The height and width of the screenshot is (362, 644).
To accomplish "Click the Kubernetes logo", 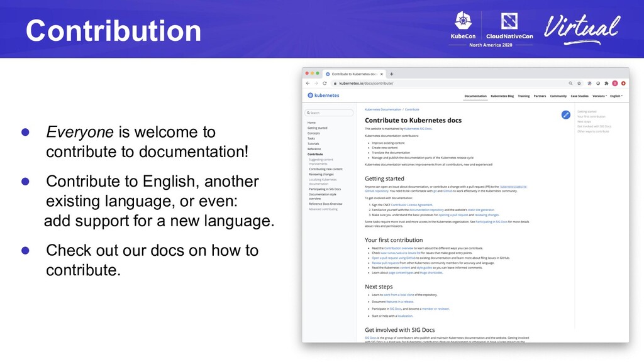I will point(323,96).
